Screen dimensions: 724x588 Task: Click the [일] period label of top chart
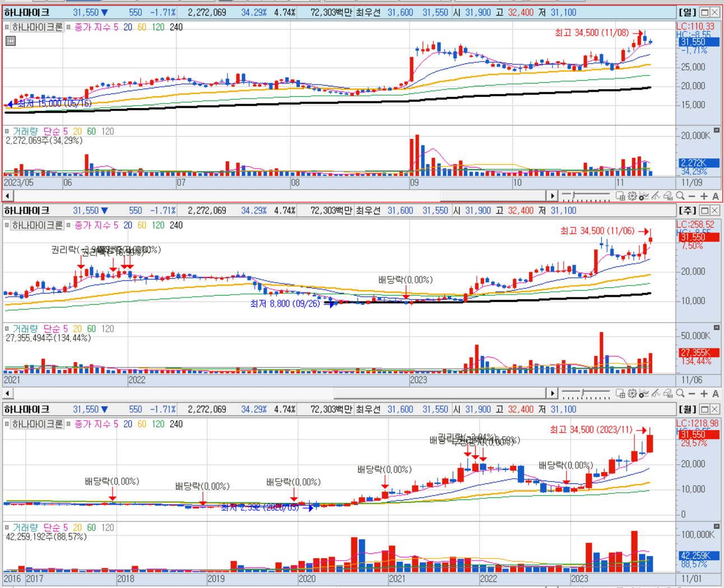point(687,12)
